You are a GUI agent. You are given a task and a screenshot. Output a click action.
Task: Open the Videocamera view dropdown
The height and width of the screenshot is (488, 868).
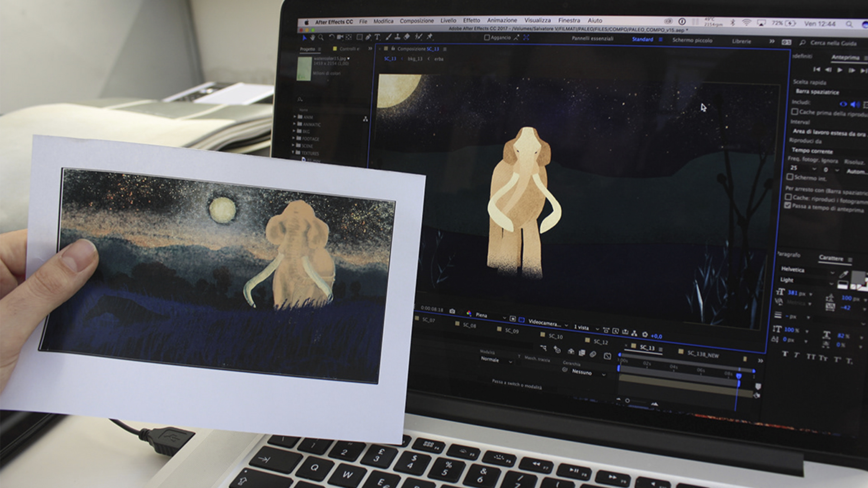pyautogui.click(x=548, y=324)
